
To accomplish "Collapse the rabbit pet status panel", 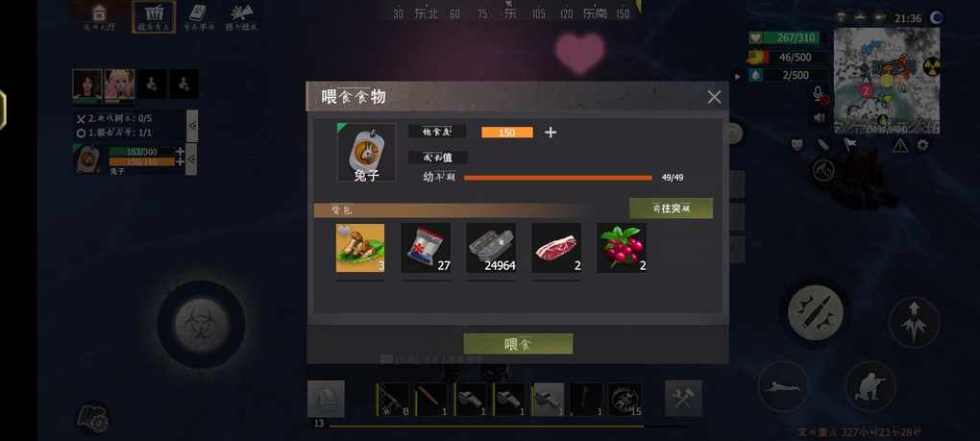I will pyautogui.click(x=192, y=159).
